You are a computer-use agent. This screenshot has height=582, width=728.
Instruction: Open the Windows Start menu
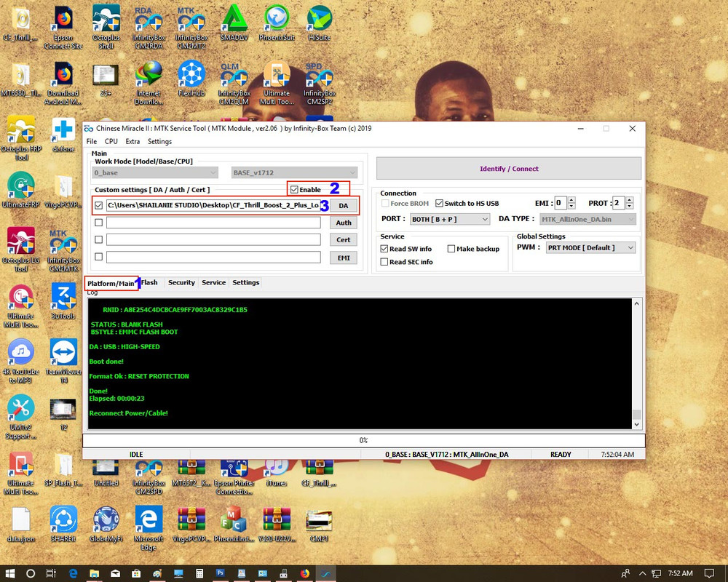coord(9,573)
